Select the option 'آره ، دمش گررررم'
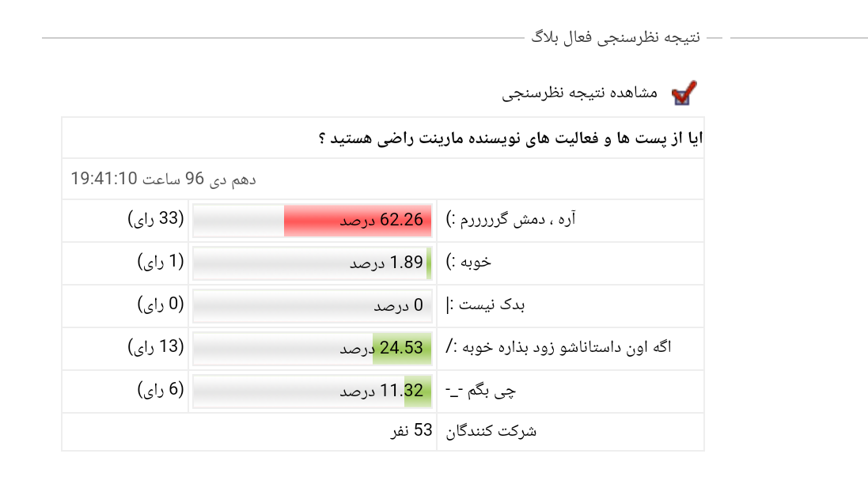Image resolution: width=868 pixels, height=503 pixels. [511, 219]
